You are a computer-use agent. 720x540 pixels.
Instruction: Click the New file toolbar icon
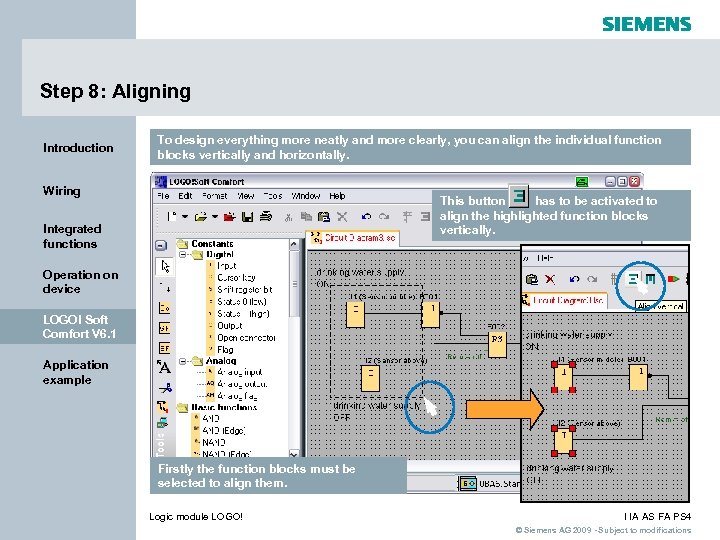pos(172,216)
